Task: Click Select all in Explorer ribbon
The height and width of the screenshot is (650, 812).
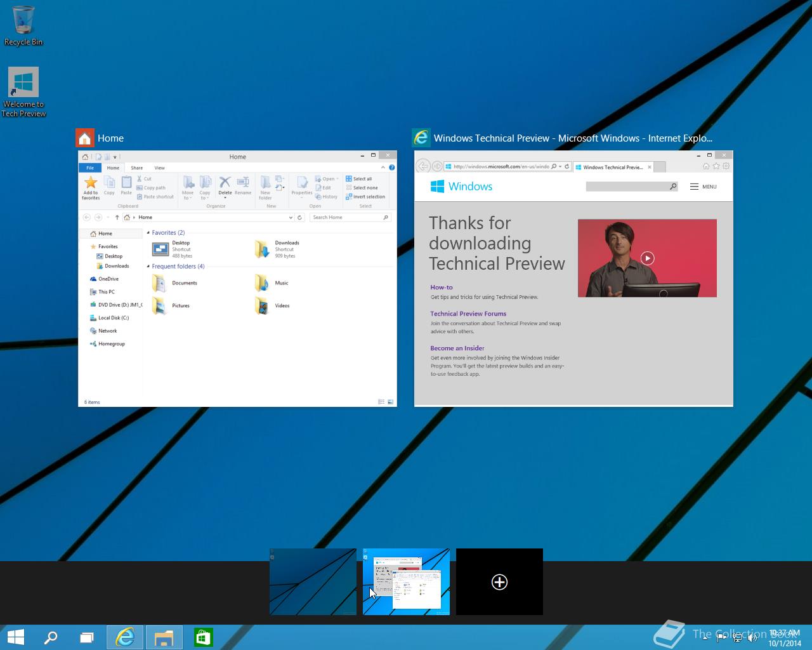Action: 359,179
